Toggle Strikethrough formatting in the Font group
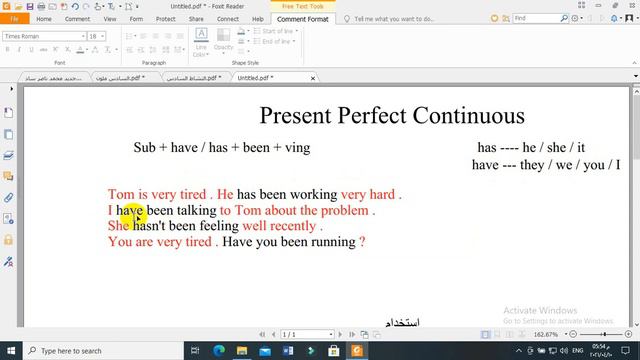The width and height of the screenshot is (640, 360). pyautogui.click(x=43, y=49)
